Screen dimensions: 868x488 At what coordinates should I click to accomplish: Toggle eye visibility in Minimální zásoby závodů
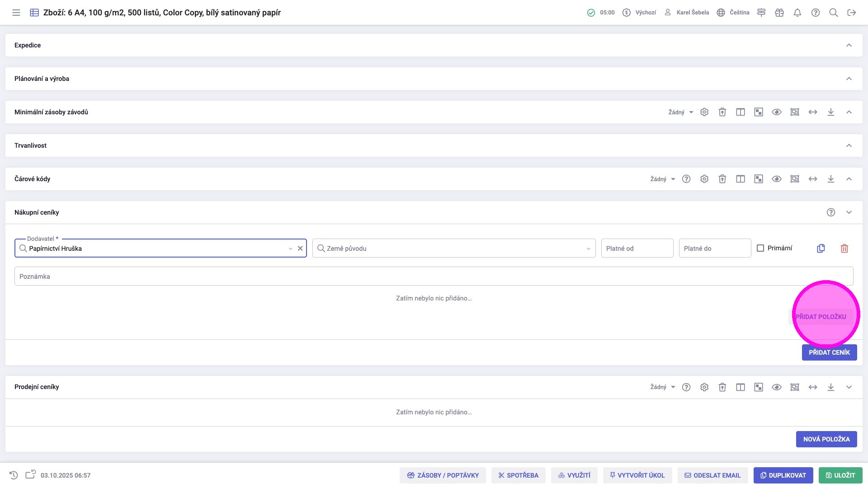coord(777,112)
